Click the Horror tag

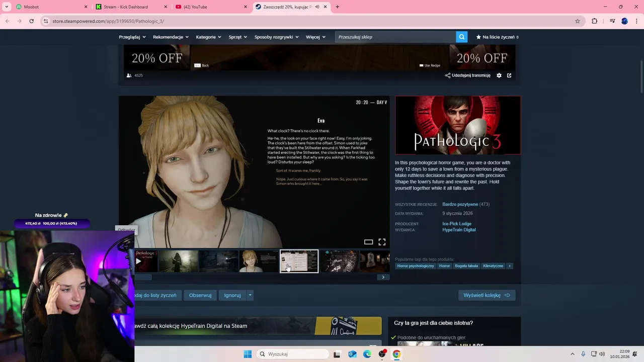point(444,265)
